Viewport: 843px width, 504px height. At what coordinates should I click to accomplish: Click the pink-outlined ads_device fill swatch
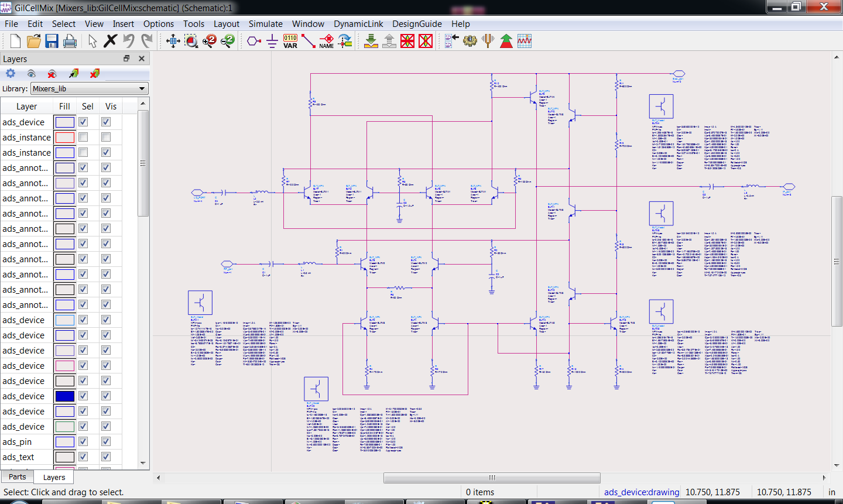(64, 365)
